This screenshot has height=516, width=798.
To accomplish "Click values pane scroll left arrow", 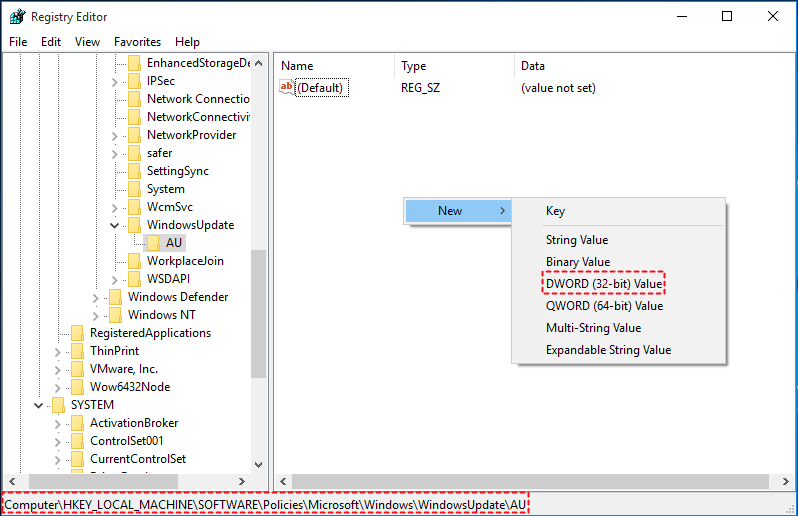I will pyautogui.click(x=283, y=481).
